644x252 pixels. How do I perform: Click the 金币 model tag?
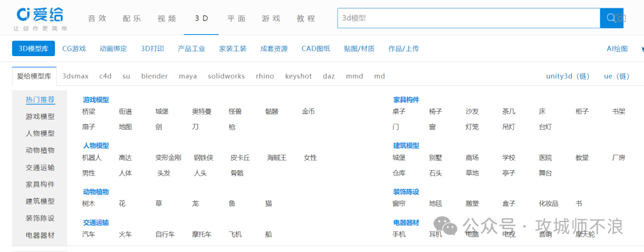[308, 112]
